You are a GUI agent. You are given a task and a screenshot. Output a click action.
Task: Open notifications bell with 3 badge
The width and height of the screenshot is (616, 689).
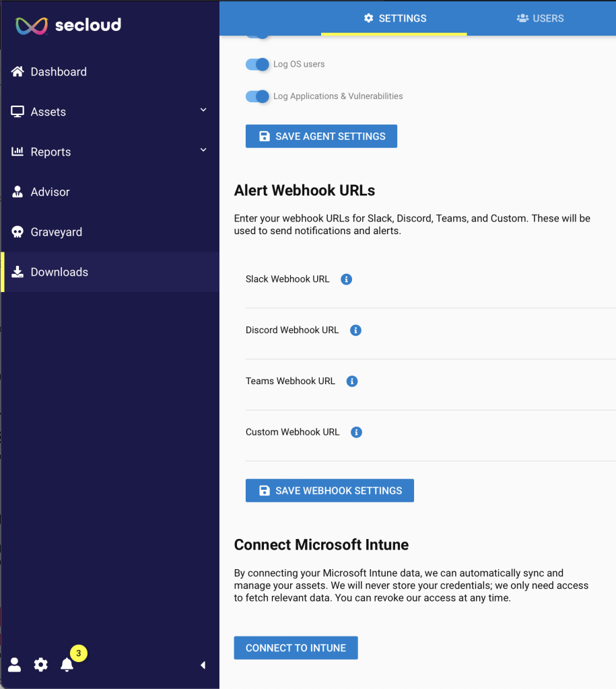(67, 664)
